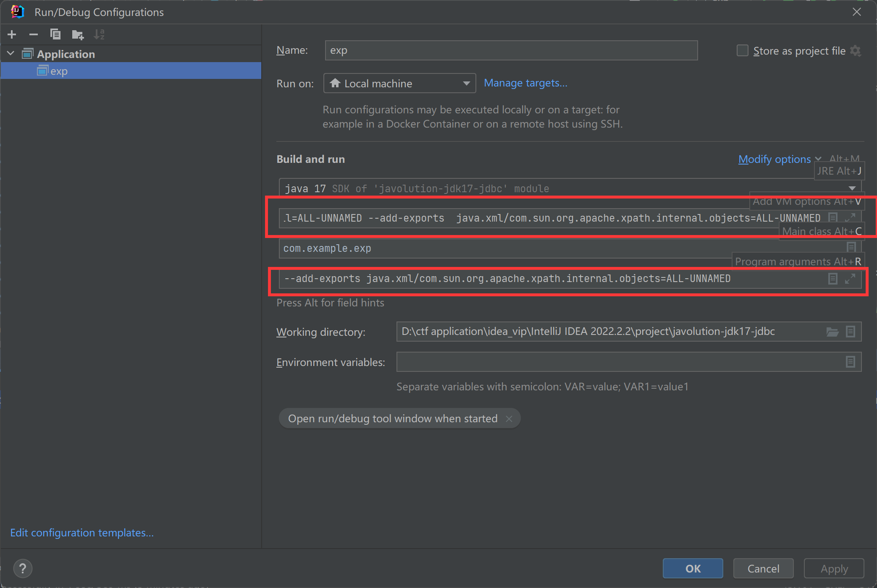Collapse the Application tree node
Image resolution: width=877 pixels, height=588 pixels.
pyautogui.click(x=11, y=54)
